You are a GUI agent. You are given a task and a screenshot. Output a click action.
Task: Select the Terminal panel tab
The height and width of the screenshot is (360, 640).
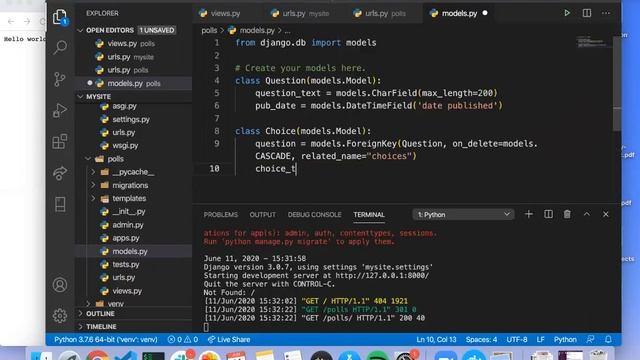369,215
